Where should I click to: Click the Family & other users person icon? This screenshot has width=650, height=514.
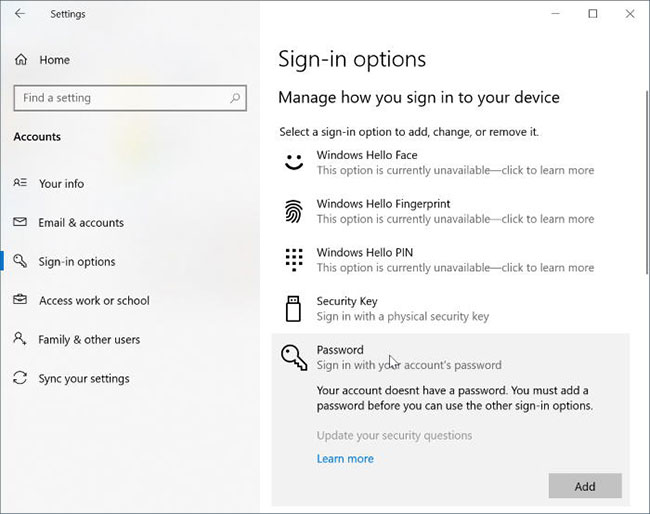point(20,338)
